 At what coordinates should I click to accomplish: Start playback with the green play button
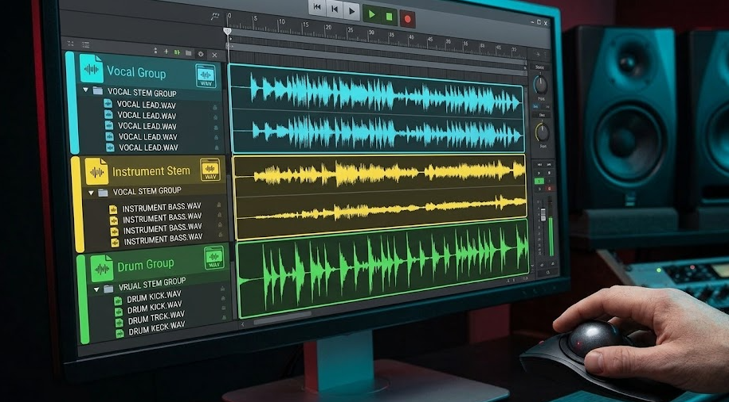371,14
